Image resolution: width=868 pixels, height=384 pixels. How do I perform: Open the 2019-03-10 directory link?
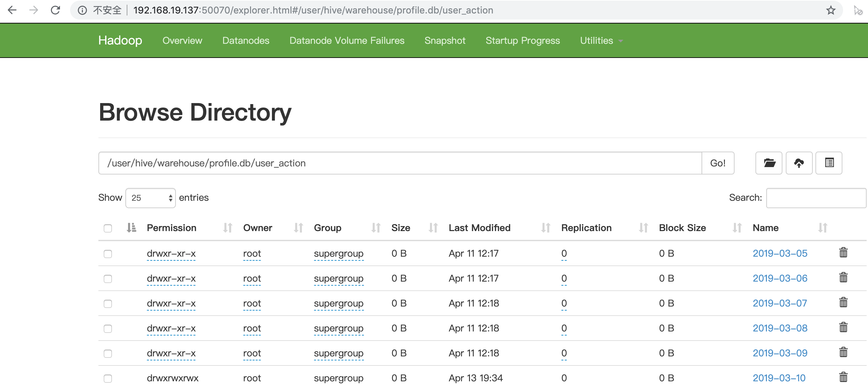[x=779, y=378]
